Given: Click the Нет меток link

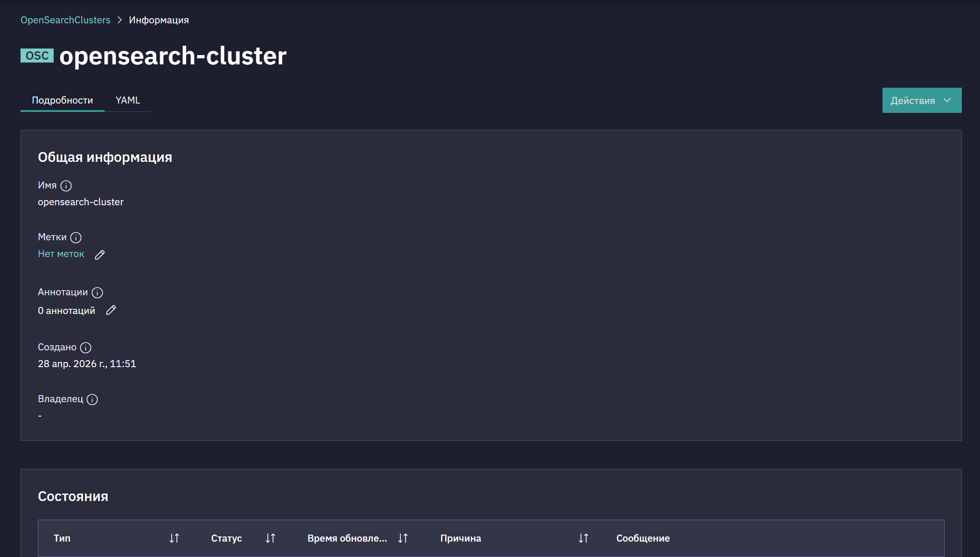Looking at the screenshot, I should 61,254.
